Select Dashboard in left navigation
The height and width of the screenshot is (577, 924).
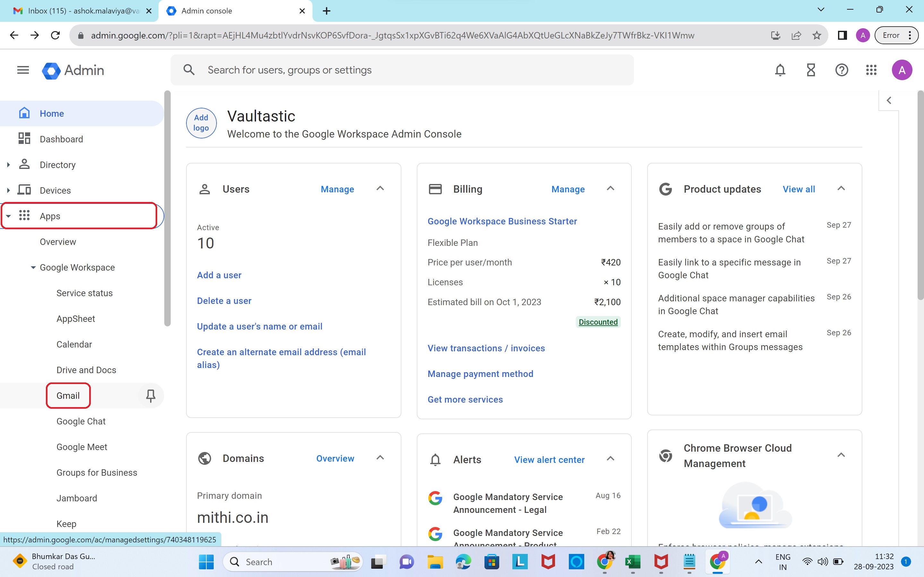[x=61, y=139]
